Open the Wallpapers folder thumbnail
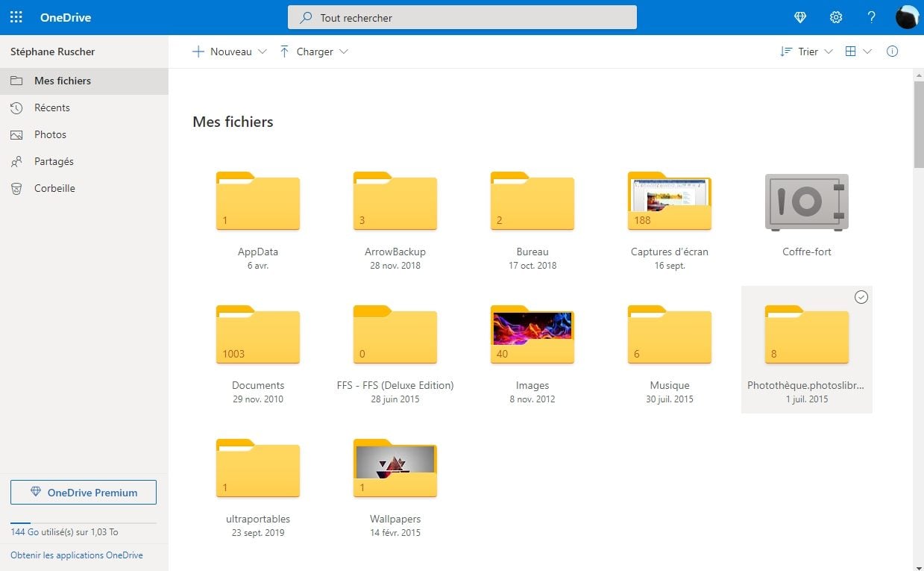Screen dimensions: 924x571 pyautogui.click(x=395, y=468)
